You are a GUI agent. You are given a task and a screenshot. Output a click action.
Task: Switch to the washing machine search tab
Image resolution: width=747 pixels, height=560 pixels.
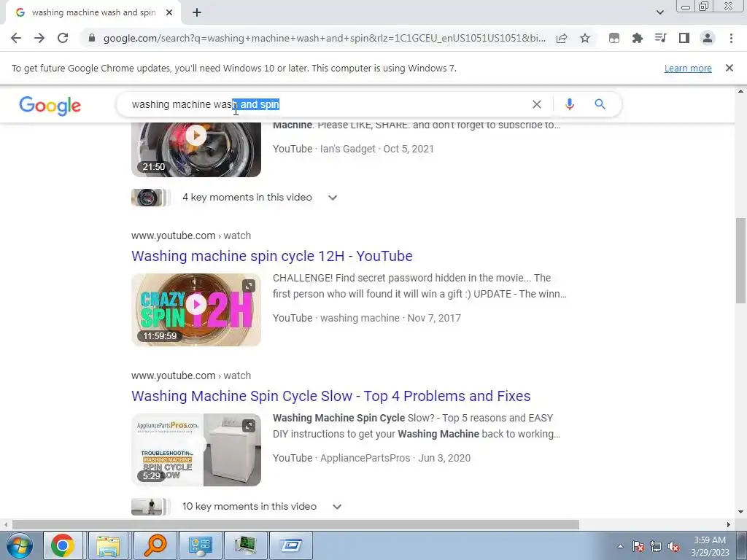coord(93,13)
